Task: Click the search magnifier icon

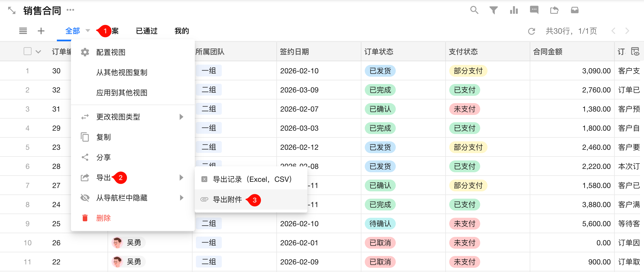Action: click(x=474, y=10)
